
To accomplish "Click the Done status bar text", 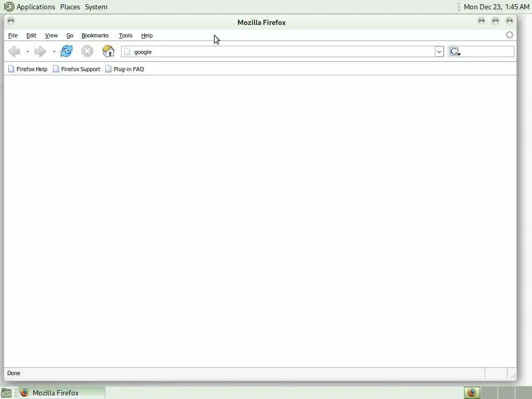I will (14, 373).
